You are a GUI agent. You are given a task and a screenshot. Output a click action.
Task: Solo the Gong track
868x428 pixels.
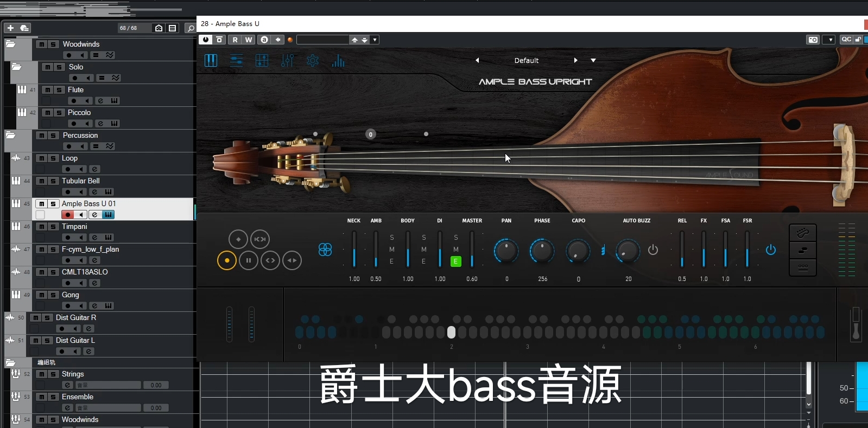pos(53,295)
